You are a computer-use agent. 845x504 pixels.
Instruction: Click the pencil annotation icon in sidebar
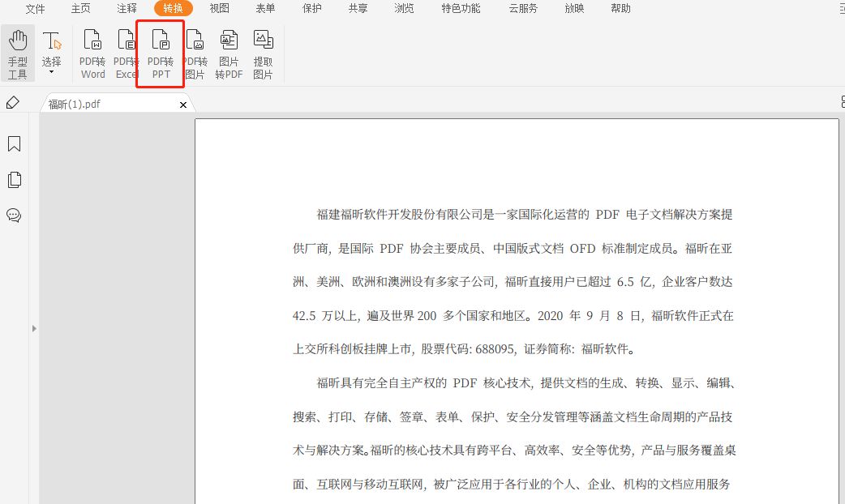click(12, 102)
